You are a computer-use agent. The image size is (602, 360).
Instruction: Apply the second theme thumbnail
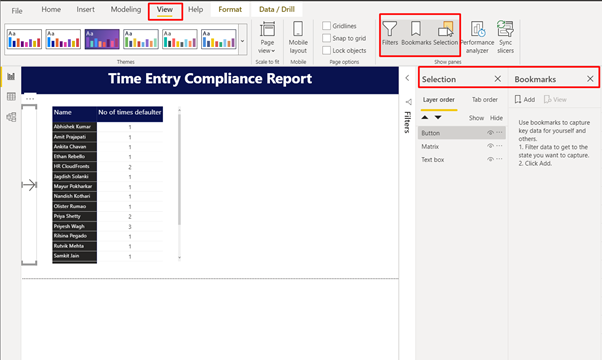(x=63, y=39)
